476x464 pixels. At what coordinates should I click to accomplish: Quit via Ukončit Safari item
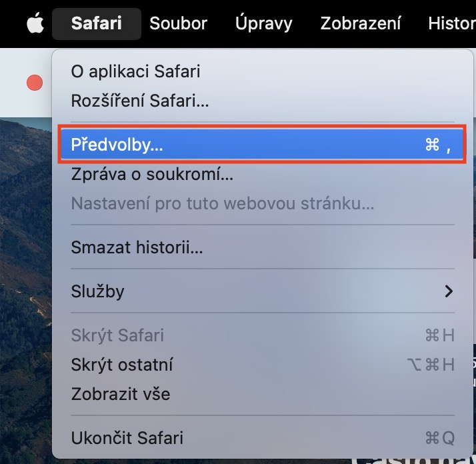[x=262, y=438]
